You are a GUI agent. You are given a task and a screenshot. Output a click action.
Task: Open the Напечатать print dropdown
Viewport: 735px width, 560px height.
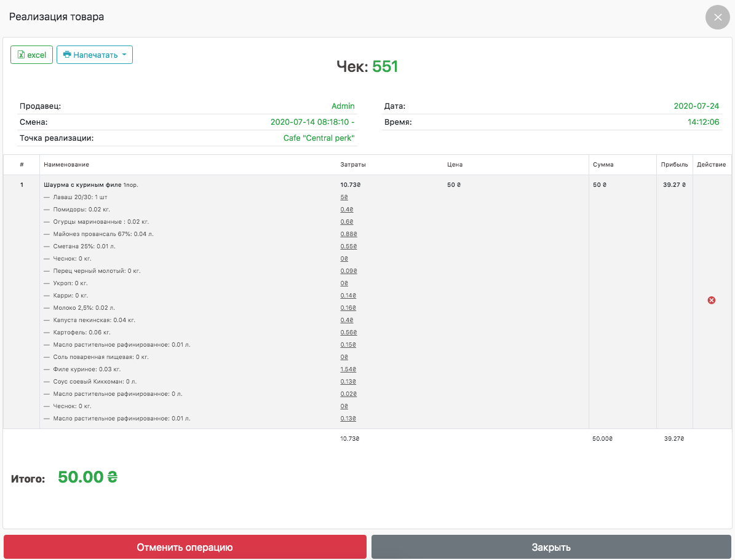pos(95,55)
